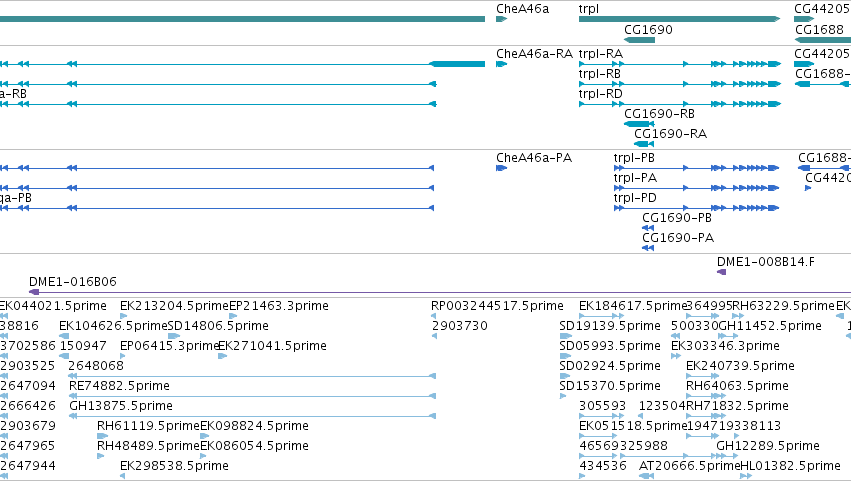Viewport: 851px width, 481px height.
Task: Select the 2647944 feature label
Action: (28, 466)
